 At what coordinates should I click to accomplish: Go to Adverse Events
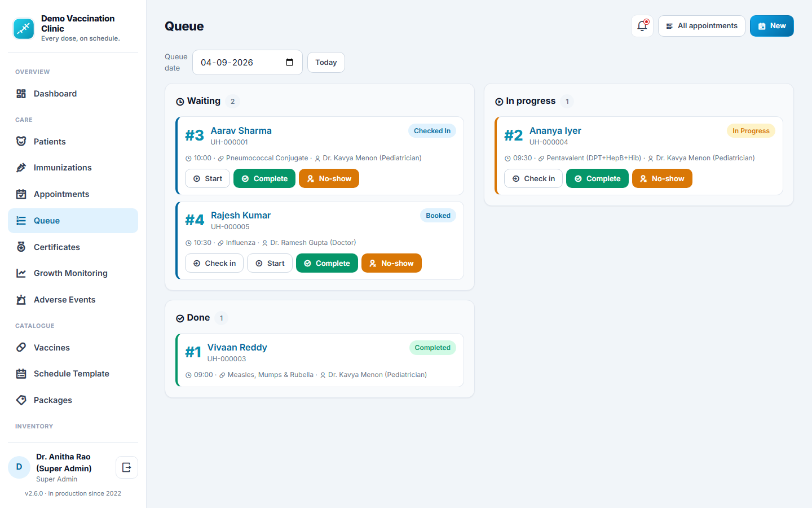[x=73, y=300]
